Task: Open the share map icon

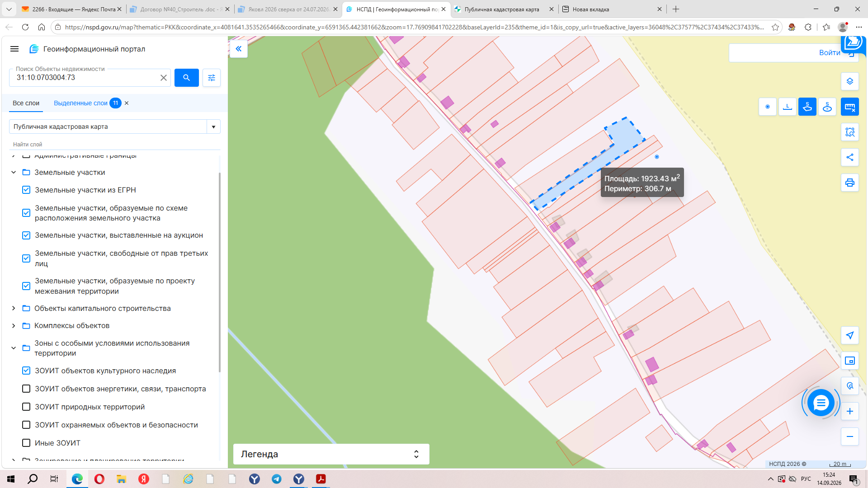Action: point(850,157)
